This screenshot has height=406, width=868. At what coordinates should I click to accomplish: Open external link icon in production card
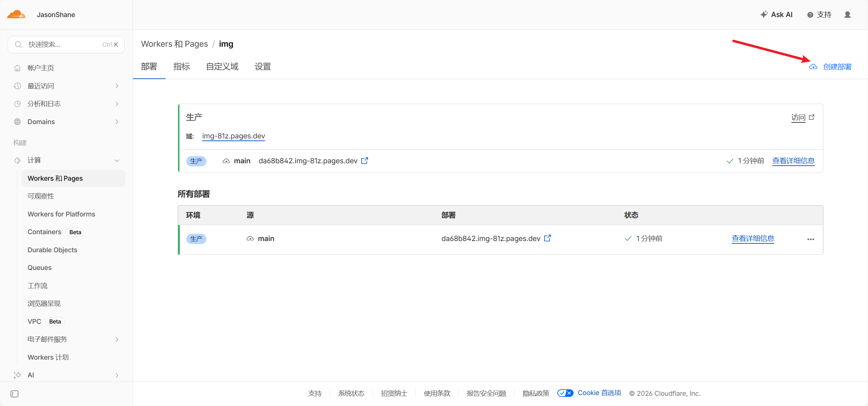(364, 161)
